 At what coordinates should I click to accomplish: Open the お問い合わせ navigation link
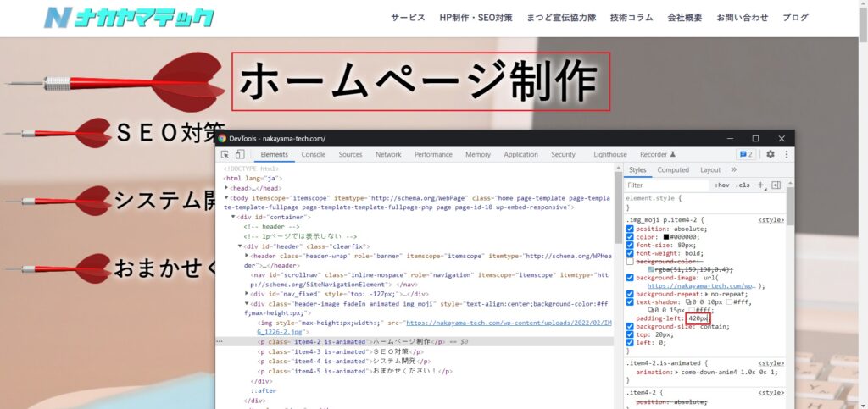click(743, 18)
